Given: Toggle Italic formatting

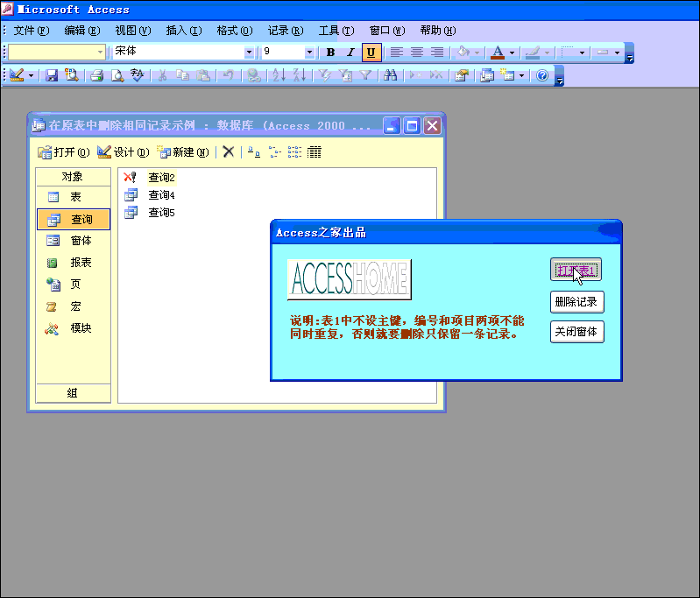Looking at the screenshot, I should [351, 53].
